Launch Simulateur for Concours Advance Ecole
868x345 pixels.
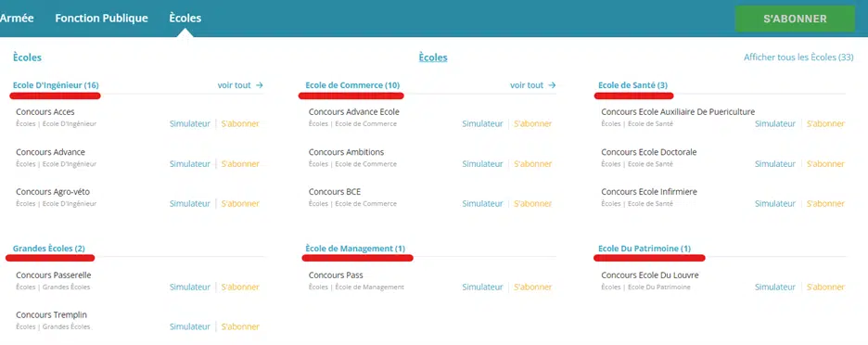(x=483, y=124)
